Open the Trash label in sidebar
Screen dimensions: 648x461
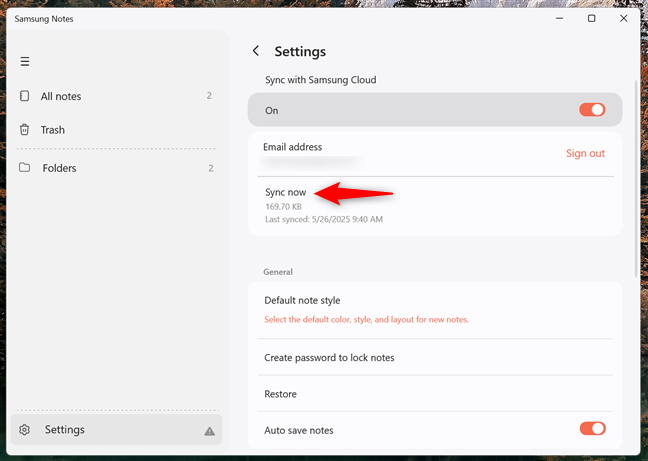[x=52, y=130]
